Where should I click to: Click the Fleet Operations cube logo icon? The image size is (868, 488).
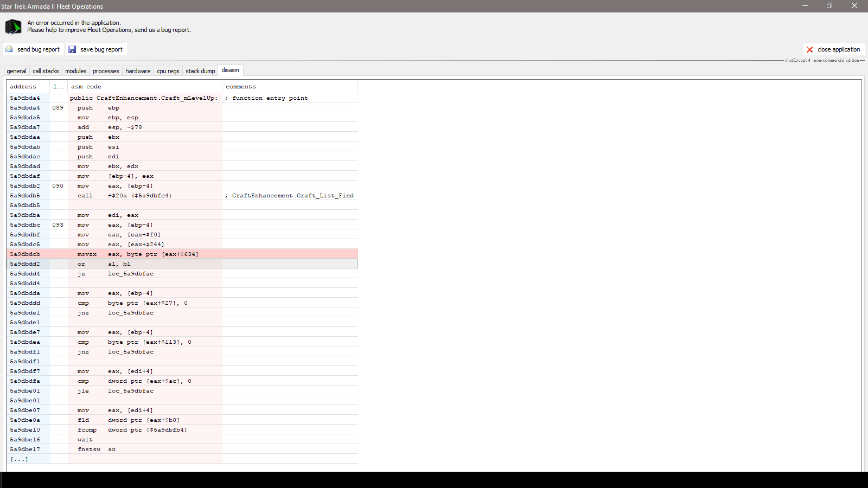click(x=13, y=27)
